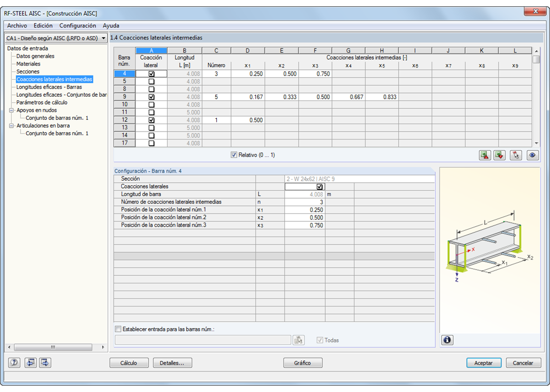The width and height of the screenshot is (550, 392).
Task: Open help with the question mark icon
Action: (x=14, y=362)
